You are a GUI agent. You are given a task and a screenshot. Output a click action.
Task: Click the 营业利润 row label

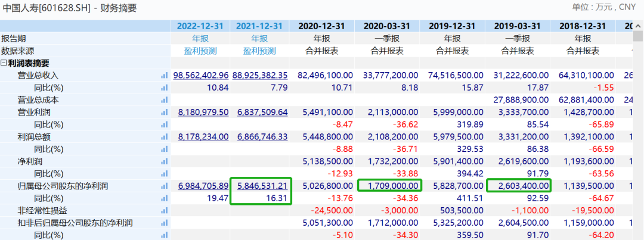tap(34, 113)
